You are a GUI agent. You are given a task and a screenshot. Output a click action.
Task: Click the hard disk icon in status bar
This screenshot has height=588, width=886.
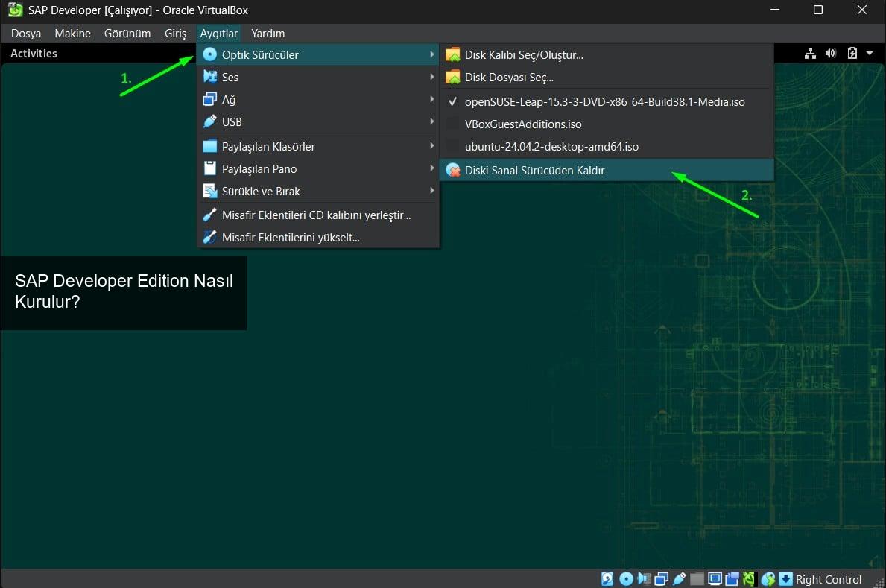click(607, 579)
